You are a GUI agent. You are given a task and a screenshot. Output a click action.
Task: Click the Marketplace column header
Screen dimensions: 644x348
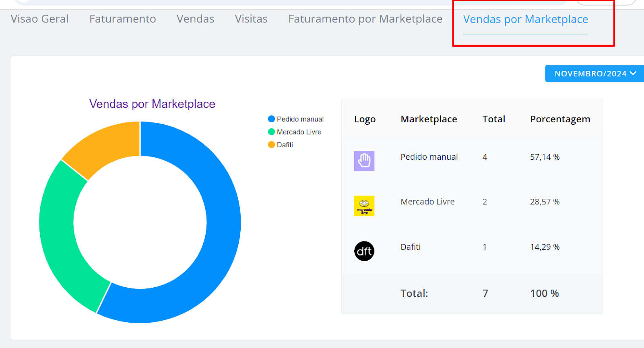coord(429,119)
